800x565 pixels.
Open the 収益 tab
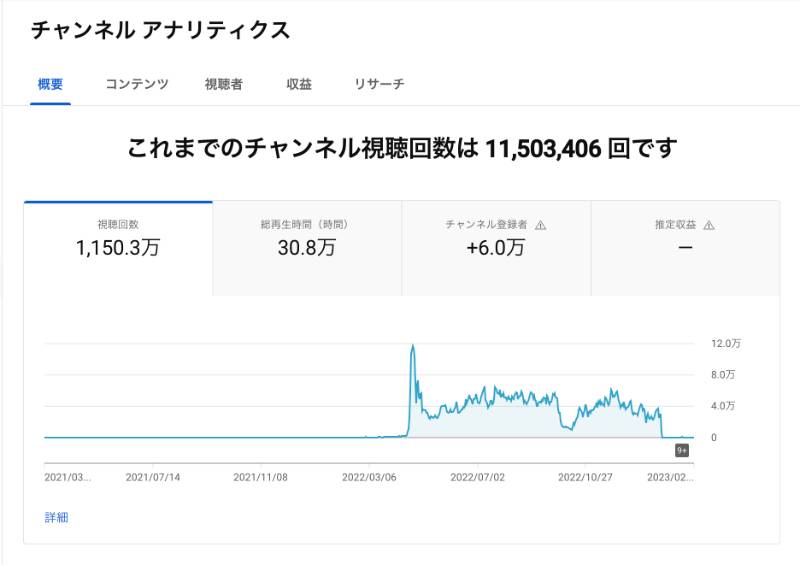tap(299, 84)
